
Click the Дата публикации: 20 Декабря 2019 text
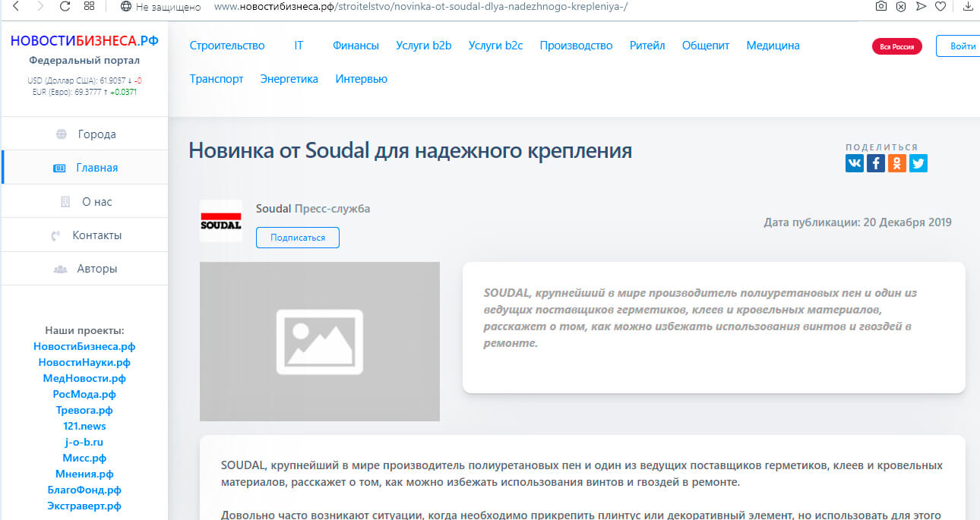click(858, 222)
